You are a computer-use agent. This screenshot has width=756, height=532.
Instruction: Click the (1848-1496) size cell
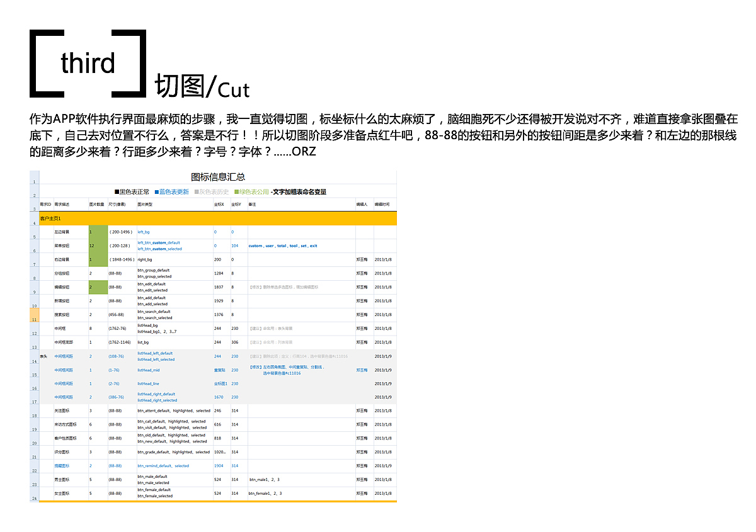pos(121,259)
